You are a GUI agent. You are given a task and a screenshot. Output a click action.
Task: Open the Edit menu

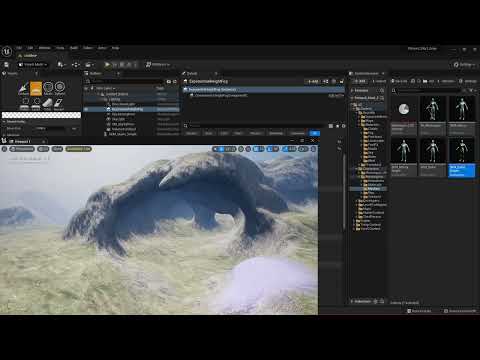pos(30,48)
